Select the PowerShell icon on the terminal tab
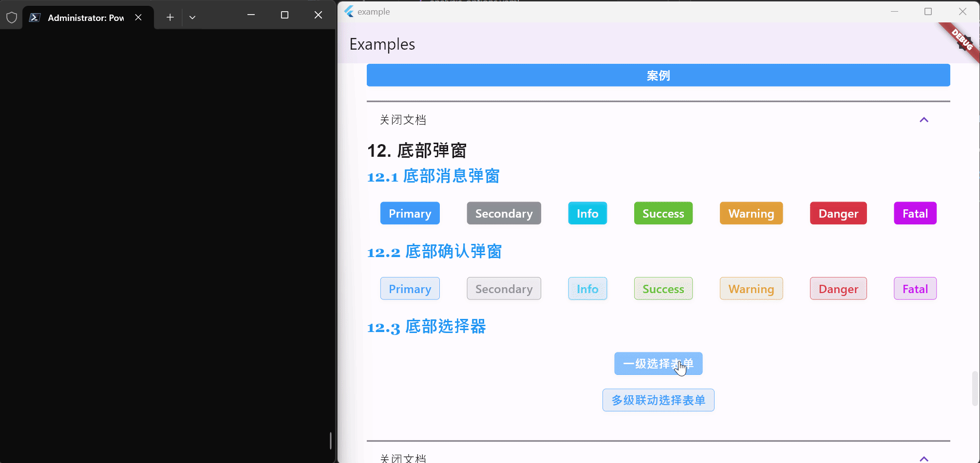 tap(35, 17)
